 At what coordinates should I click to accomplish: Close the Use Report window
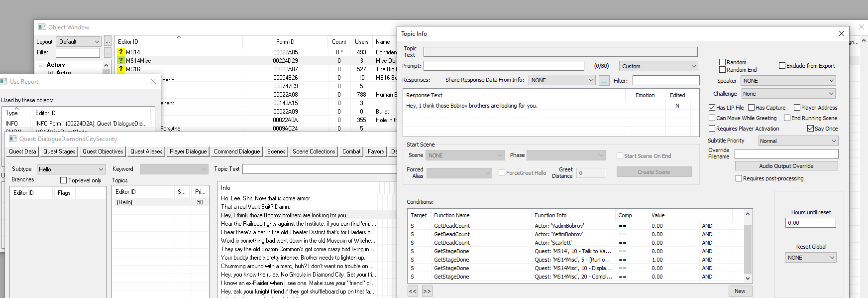tap(153, 81)
